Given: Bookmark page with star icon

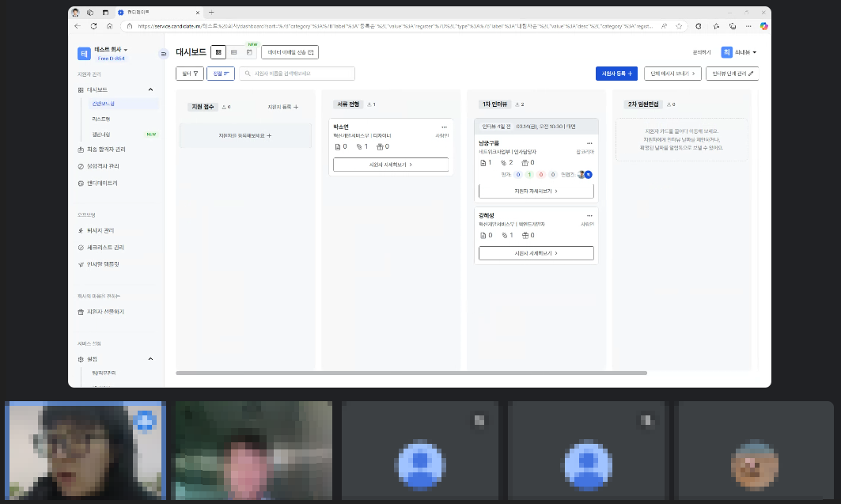Looking at the screenshot, I should [x=679, y=26].
